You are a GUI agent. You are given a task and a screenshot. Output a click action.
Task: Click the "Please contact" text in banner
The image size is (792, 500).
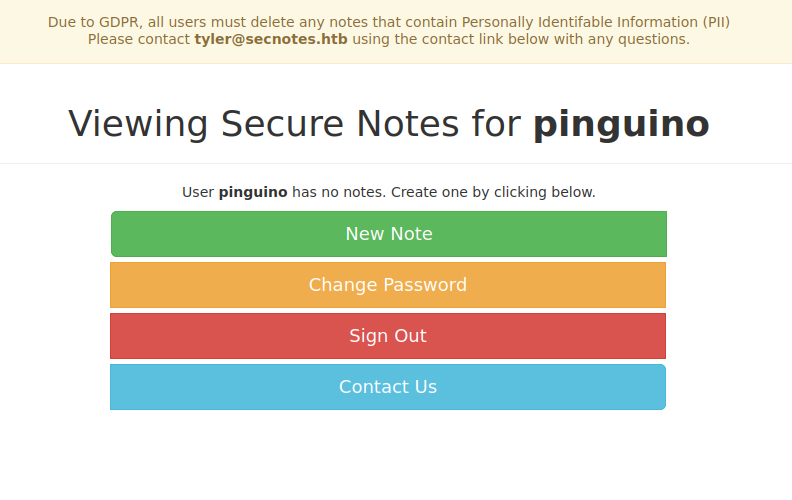point(139,39)
